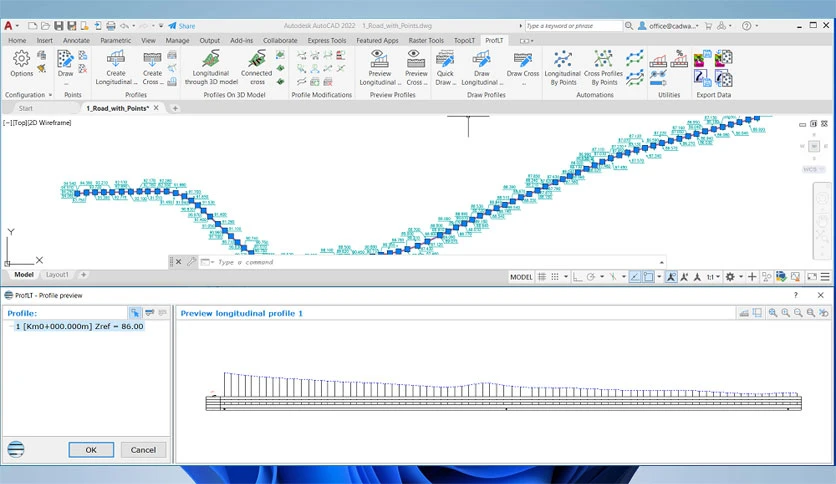The image size is (836, 484).
Task: Open the annotation scale 1:1 dropdown
Action: (x=713, y=277)
